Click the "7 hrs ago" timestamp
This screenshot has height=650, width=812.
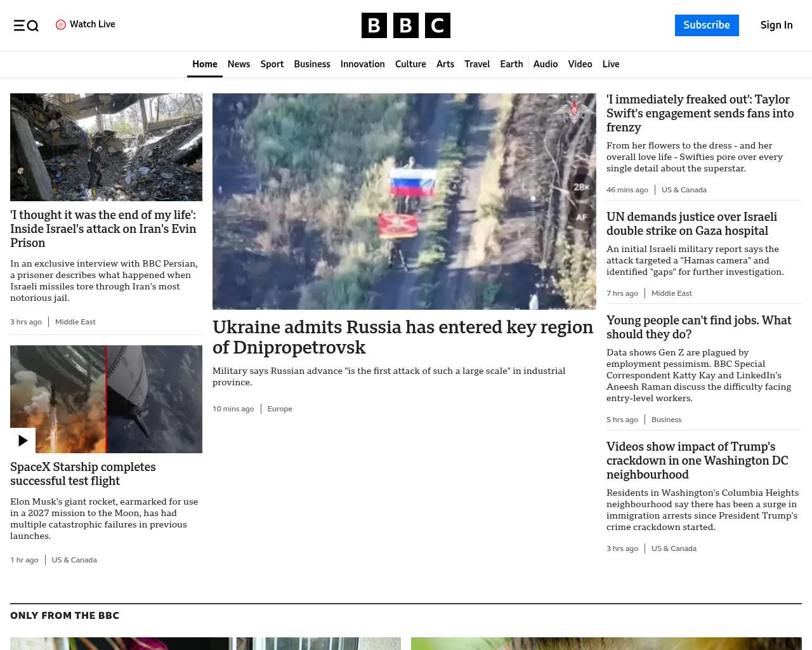622,293
